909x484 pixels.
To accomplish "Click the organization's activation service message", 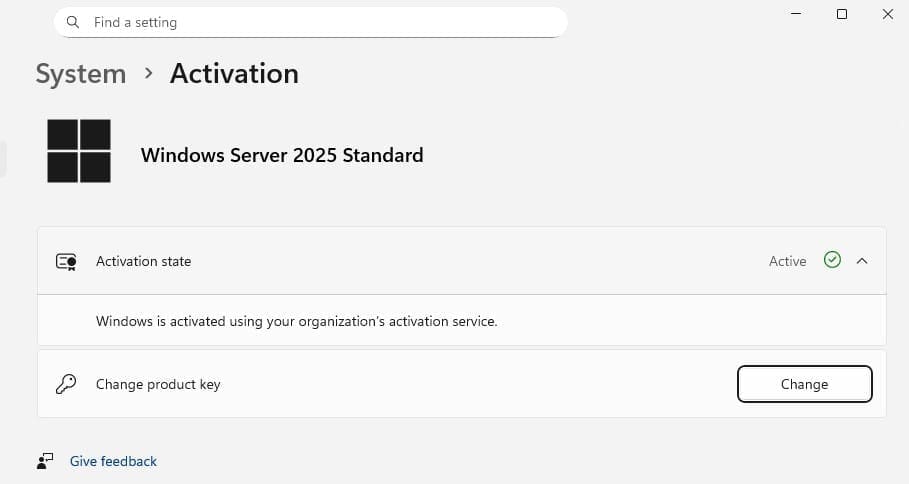I will point(296,321).
